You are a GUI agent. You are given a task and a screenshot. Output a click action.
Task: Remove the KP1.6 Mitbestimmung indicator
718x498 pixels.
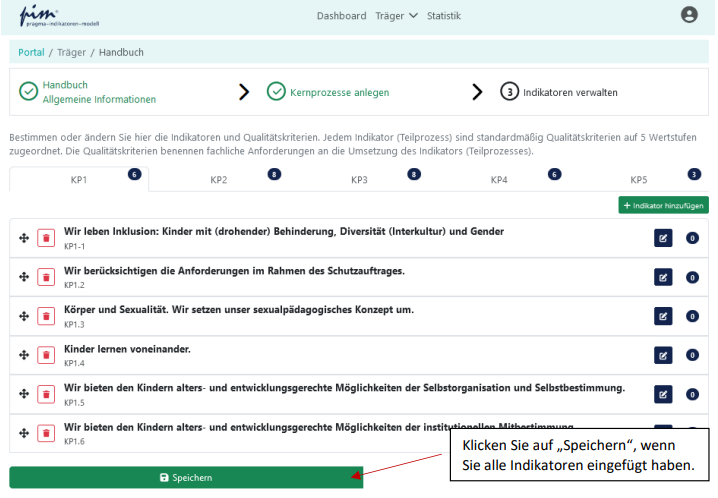coord(46,433)
